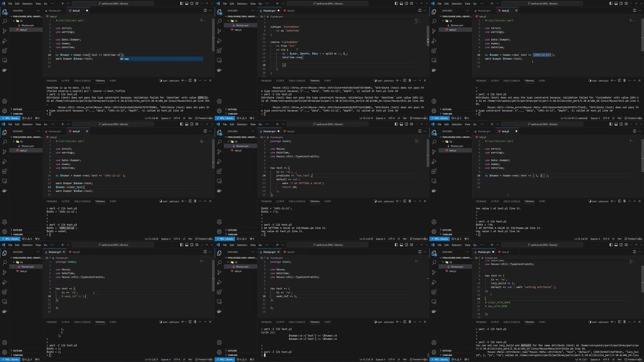Open Run and Debug in top-center window

click(x=219, y=41)
